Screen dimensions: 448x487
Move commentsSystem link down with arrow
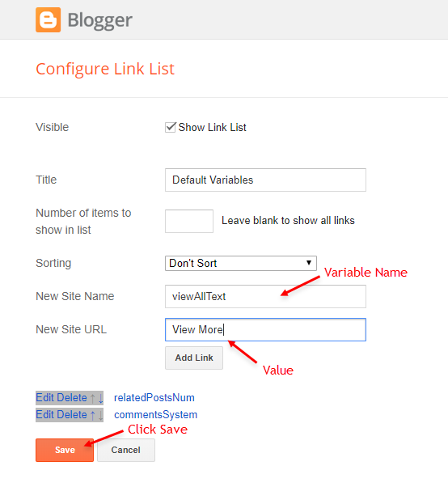coord(100,415)
